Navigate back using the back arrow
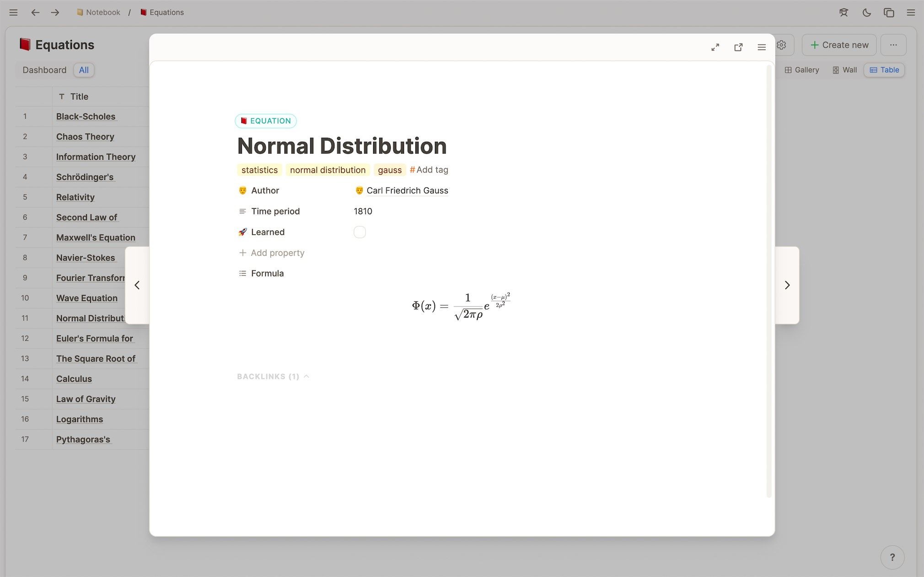This screenshot has width=924, height=577. pos(35,12)
